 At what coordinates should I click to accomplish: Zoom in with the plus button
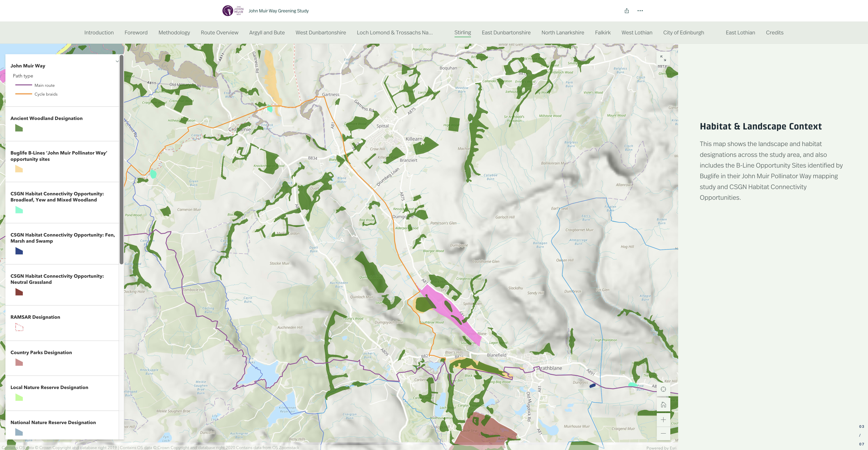coord(663,420)
